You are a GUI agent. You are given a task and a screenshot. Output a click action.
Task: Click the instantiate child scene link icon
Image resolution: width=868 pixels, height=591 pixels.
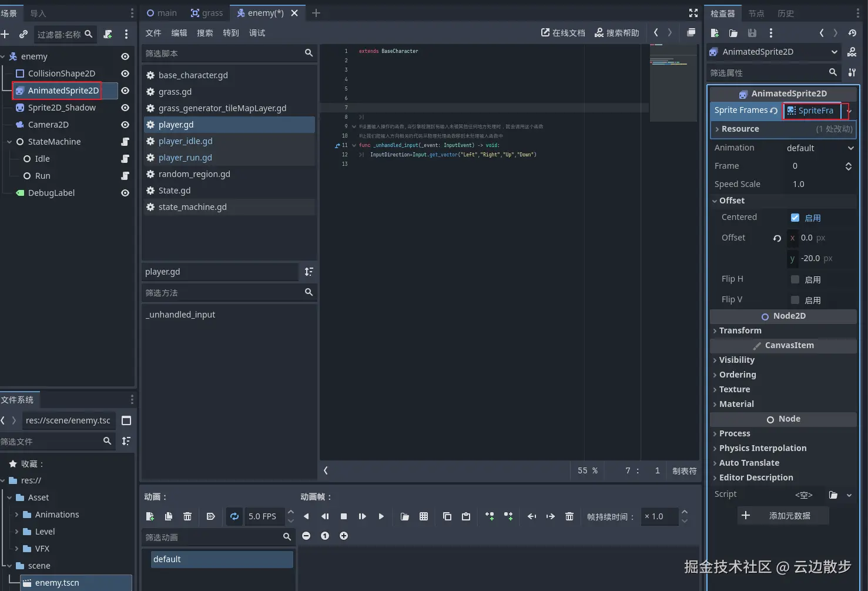(x=23, y=34)
